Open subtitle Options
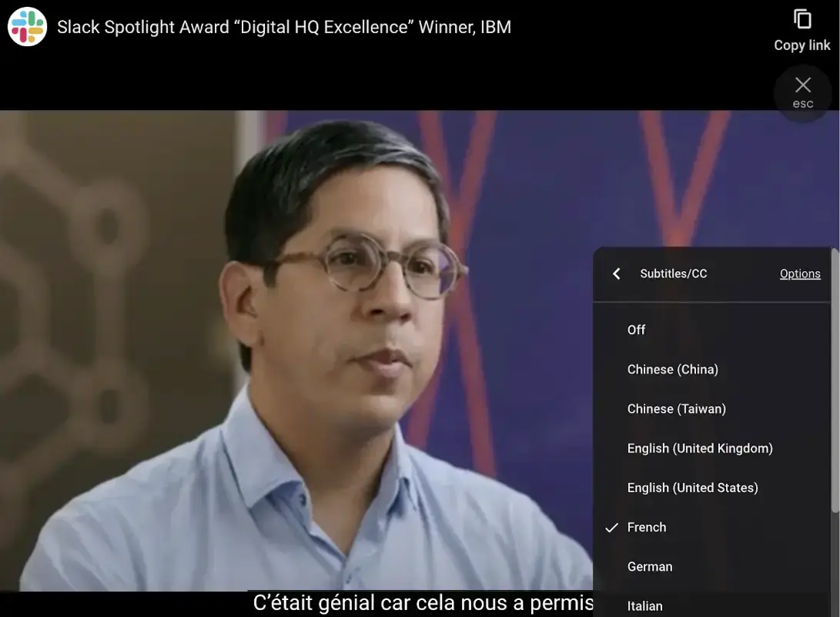This screenshot has height=617, width=840. (799, 274)
